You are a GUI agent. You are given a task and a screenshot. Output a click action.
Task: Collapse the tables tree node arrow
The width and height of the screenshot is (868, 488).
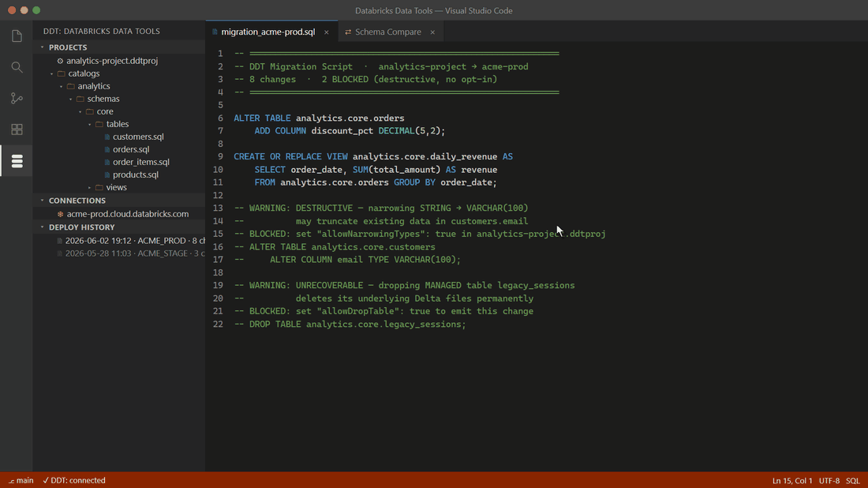(89, 124)
